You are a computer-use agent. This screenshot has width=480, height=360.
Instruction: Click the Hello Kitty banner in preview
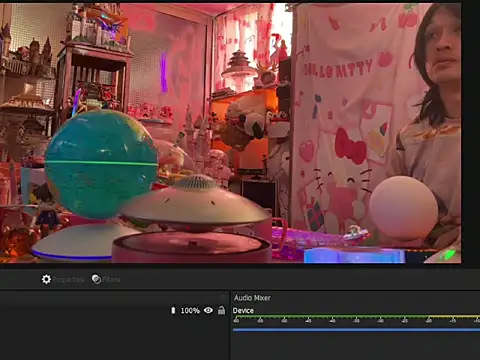[x=353, y=123]
